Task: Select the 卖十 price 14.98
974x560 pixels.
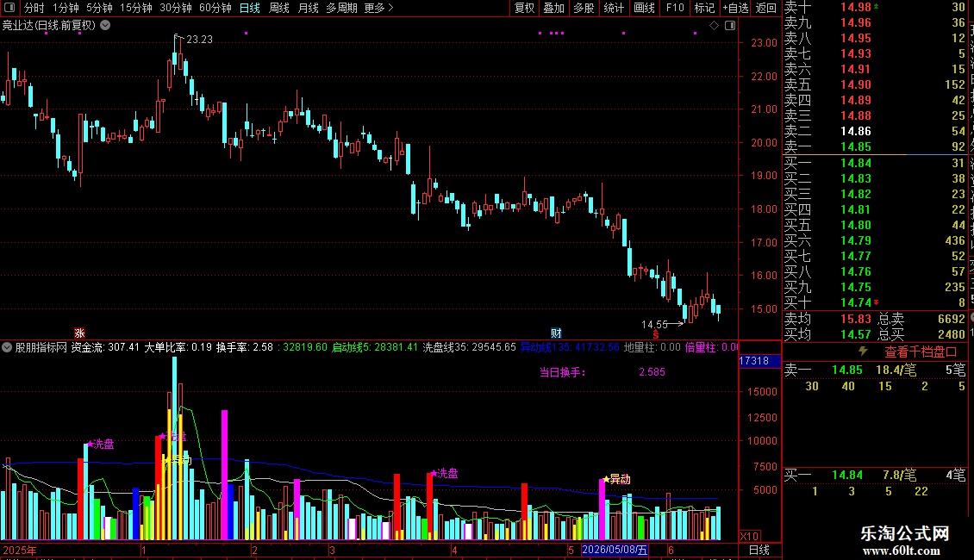Action: click(x=855, y=8)
